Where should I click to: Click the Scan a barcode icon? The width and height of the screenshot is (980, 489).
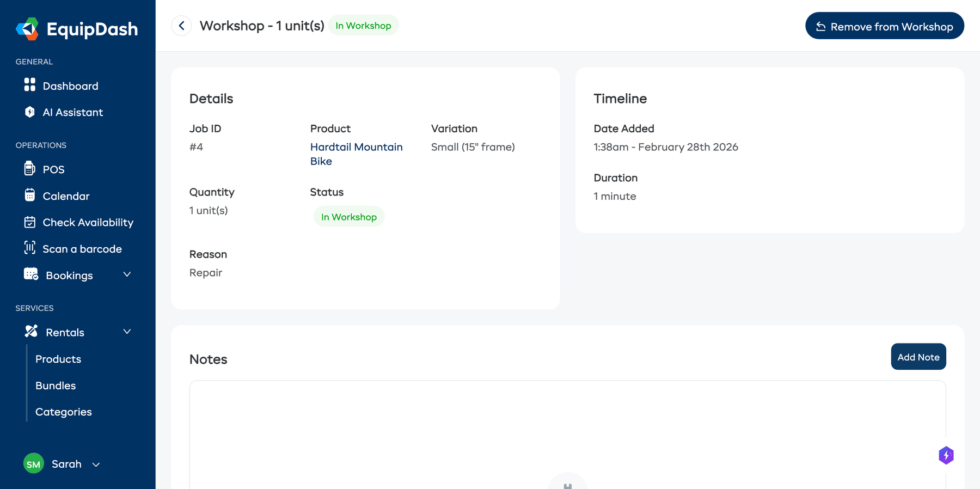pyautogui.click(x=30, y=248)
